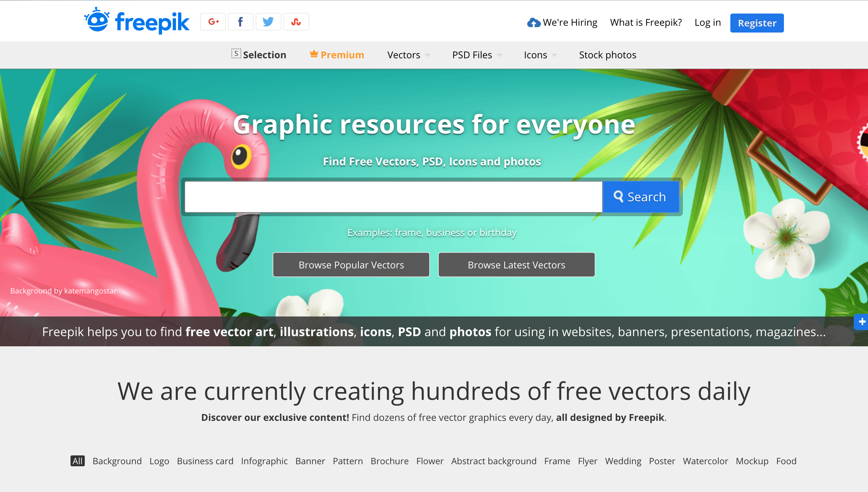The height and width of the screenshot is (492, 868).
Task: Filter by Wedding category
Action: (623, 461)
